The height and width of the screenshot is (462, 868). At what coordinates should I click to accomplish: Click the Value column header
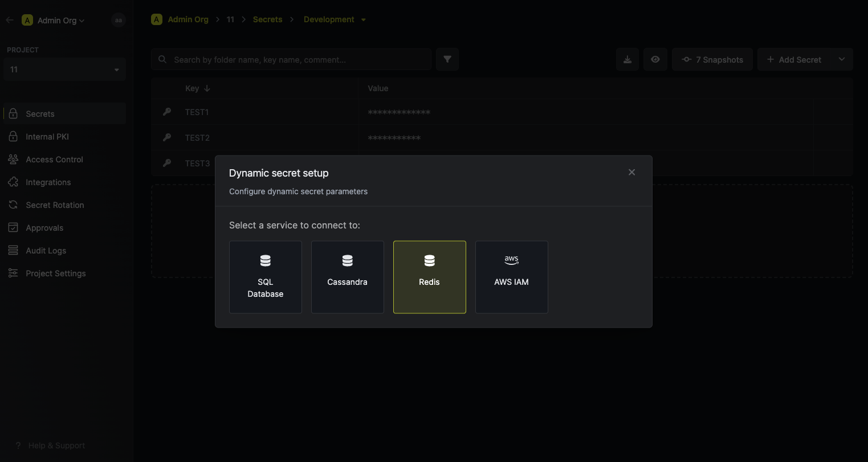coord(378,88)
